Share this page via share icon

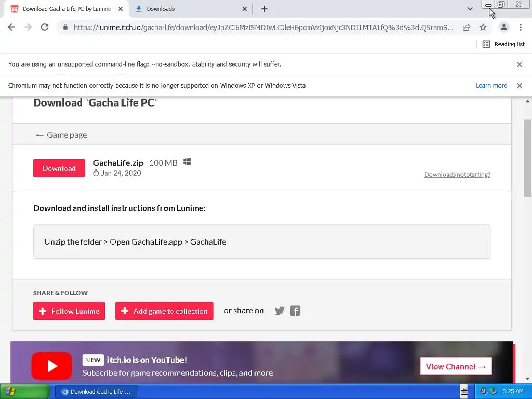[467, 27]
